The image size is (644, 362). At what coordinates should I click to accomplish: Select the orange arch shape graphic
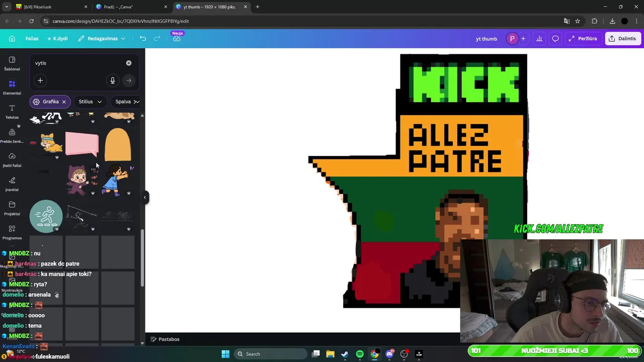118,144
